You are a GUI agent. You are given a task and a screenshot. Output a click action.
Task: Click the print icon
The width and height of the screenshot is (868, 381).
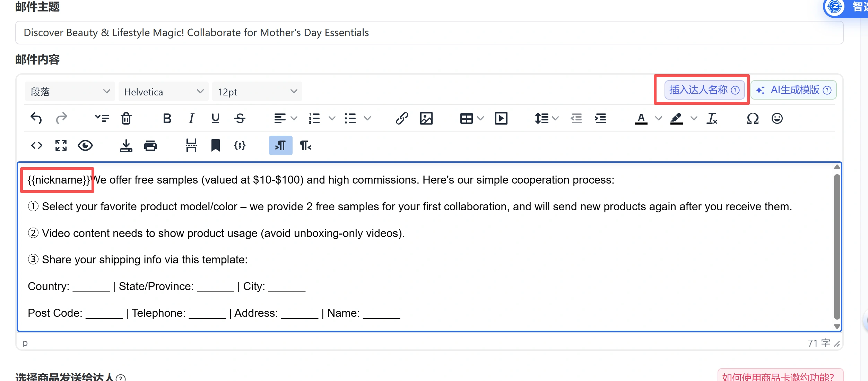[150, 145]
